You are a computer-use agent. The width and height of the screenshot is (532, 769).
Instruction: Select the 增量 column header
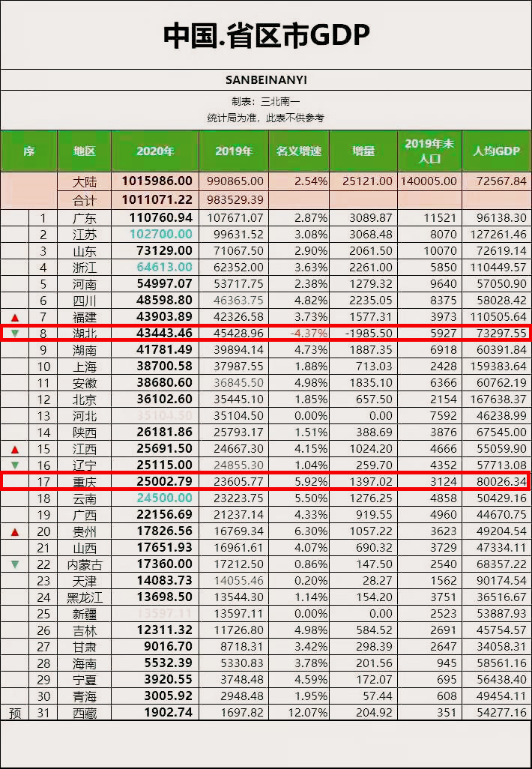coord(363,151)
